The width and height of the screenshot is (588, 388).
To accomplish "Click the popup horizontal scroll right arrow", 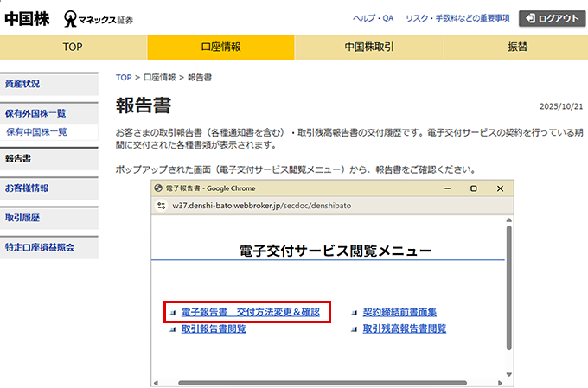I will [500, 383].
